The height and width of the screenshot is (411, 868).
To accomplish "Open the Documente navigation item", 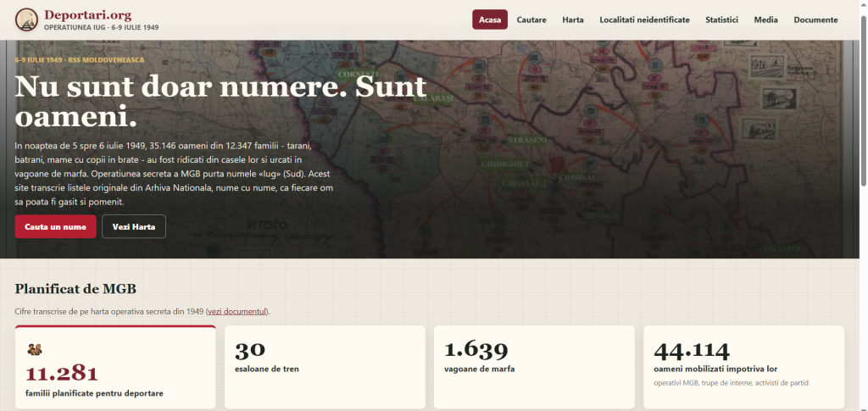I will 815,19.
